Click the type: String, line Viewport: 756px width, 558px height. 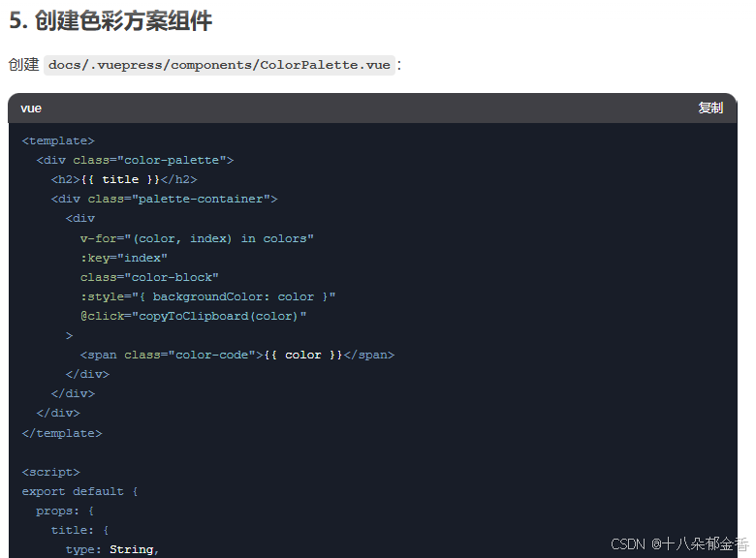112,549
